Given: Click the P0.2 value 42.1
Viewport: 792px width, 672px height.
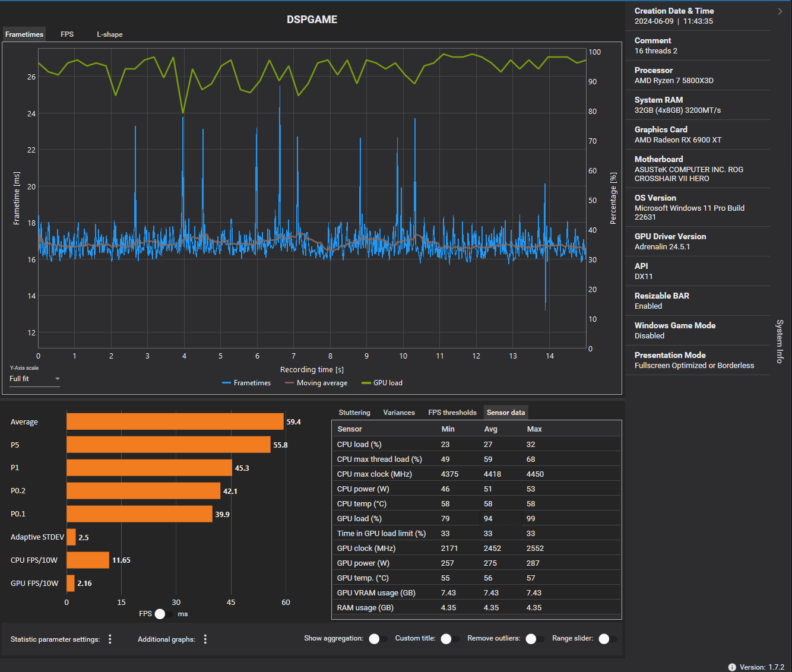Looking at the screenshot, I should pos(230,492).
